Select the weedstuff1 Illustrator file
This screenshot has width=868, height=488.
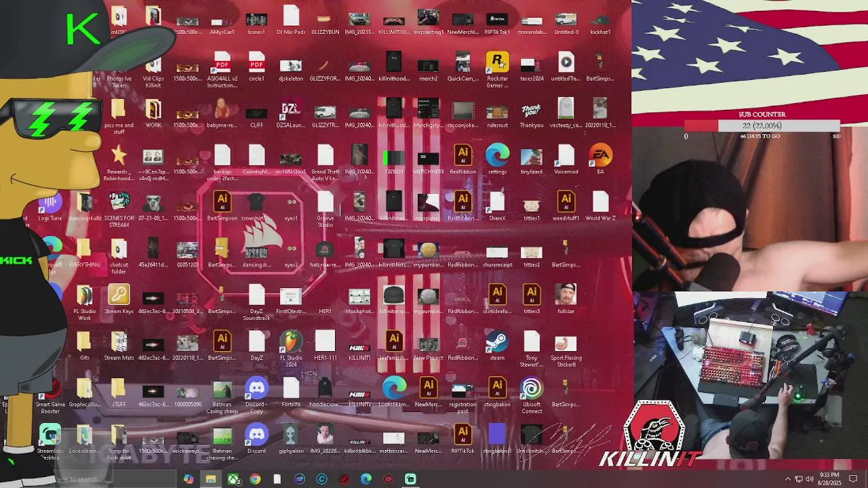(x=566, y=202)
